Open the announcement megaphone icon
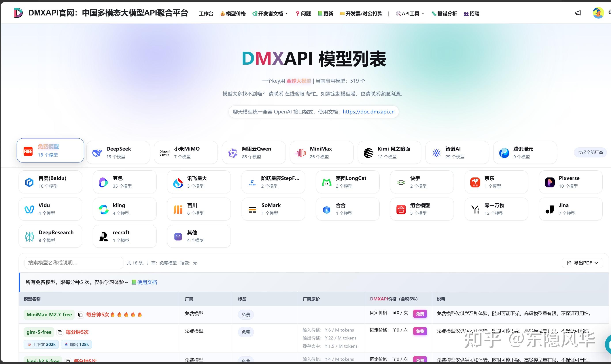 point(578,13)
